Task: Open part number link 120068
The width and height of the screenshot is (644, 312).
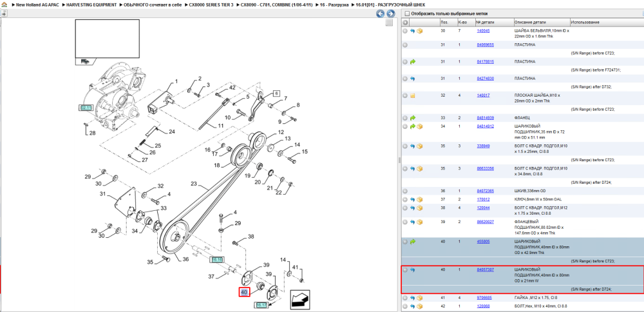Action: pos(484,306)
